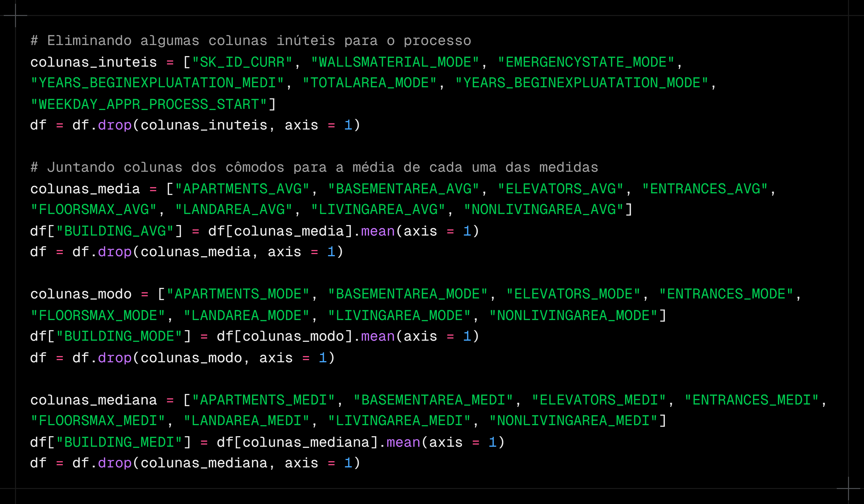Click the string "APARTMENTS_MODE"
Viewport: 864px width, 504px height.
pyautogui.click(x=238, y=294)
